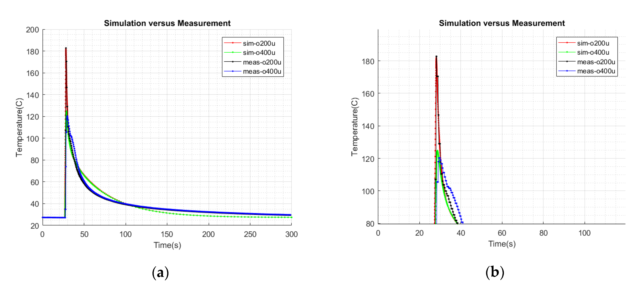Click the black meas-o200u legend line in plot (a)

point(233,62)
